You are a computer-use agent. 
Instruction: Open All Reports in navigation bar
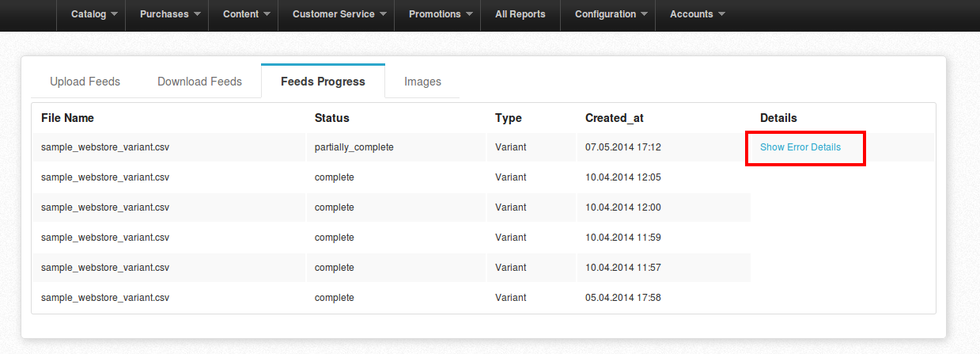(520, 14)
